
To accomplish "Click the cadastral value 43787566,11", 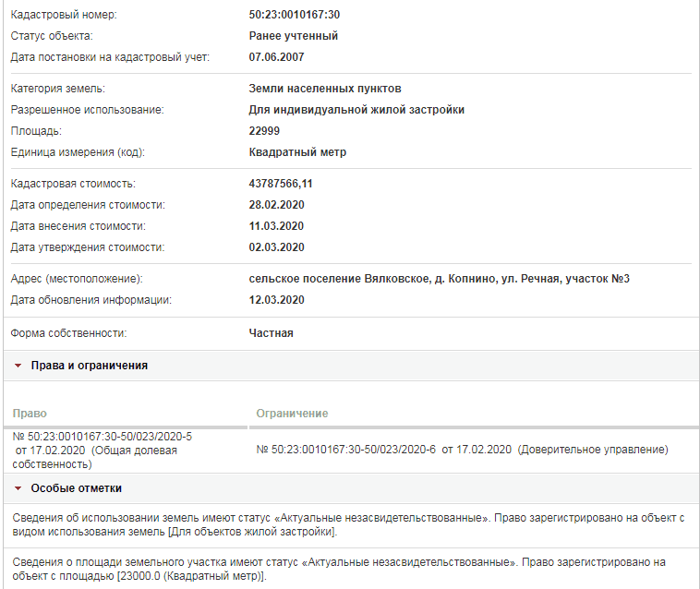I will pos(281,184).
